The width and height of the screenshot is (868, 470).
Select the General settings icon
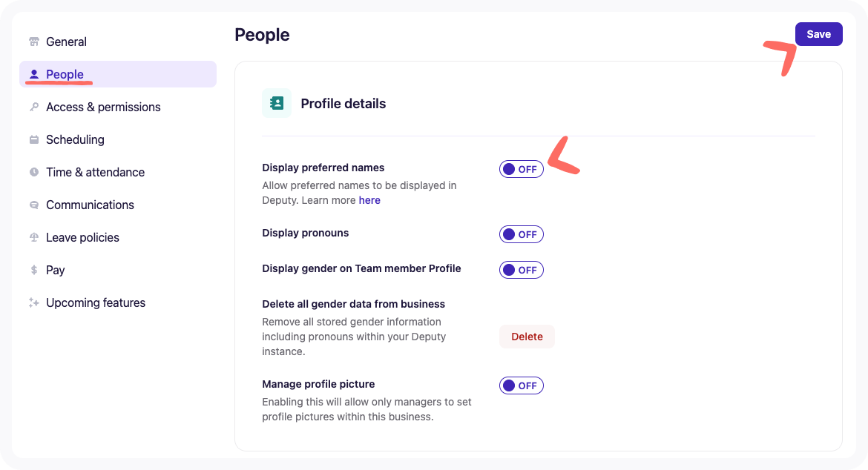[33, 42]
